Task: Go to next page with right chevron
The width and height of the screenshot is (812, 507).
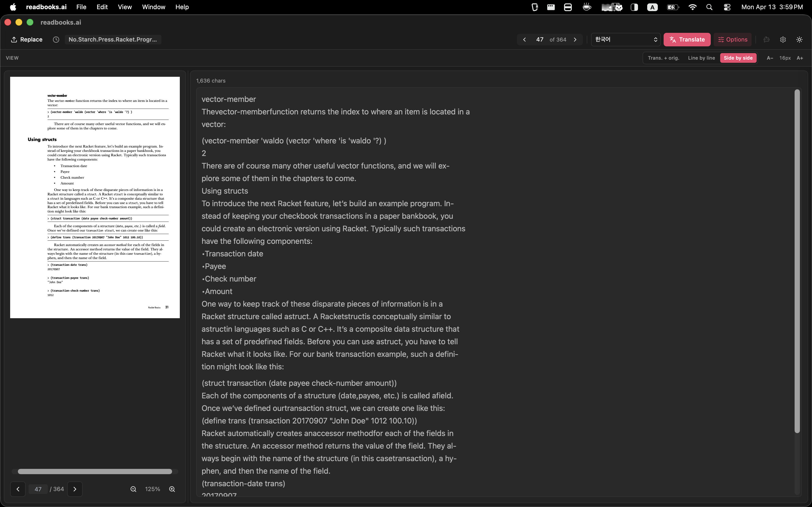Action: (575, 40)
